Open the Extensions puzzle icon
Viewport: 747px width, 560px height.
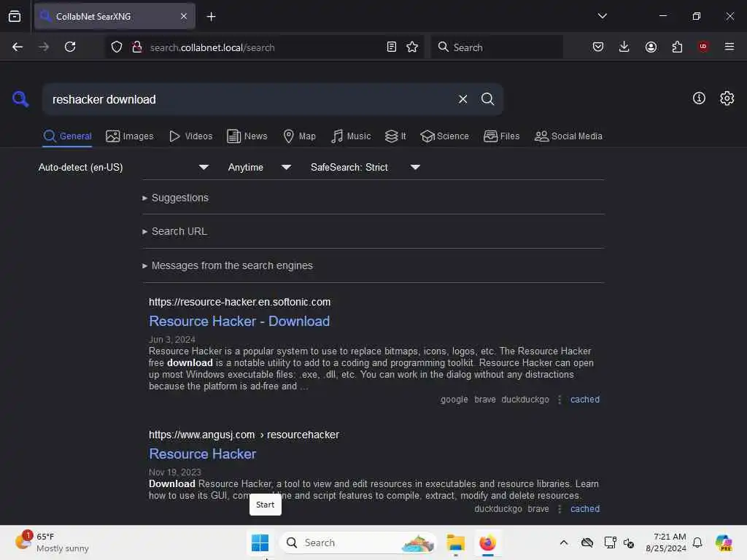[x=677, y=47]
